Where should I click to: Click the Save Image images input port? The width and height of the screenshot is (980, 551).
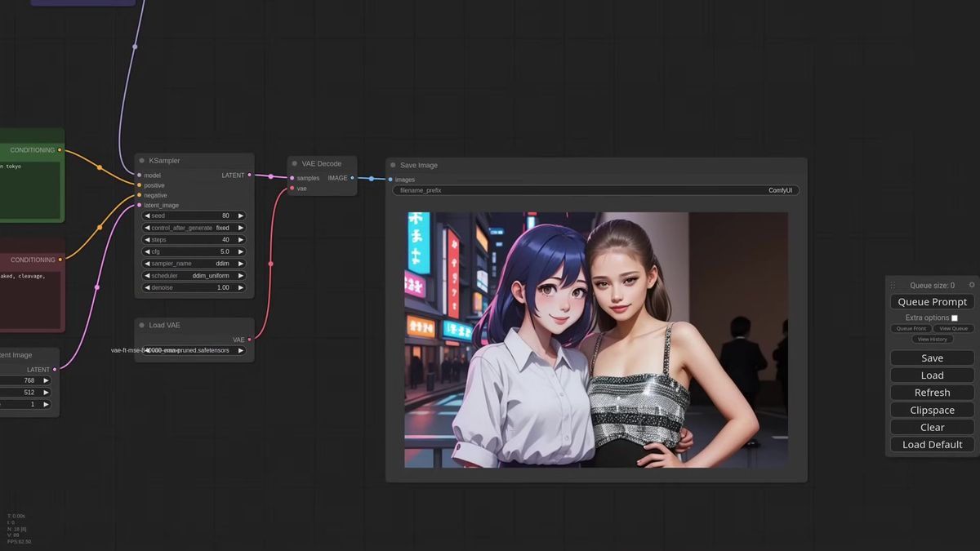[390, 180]
